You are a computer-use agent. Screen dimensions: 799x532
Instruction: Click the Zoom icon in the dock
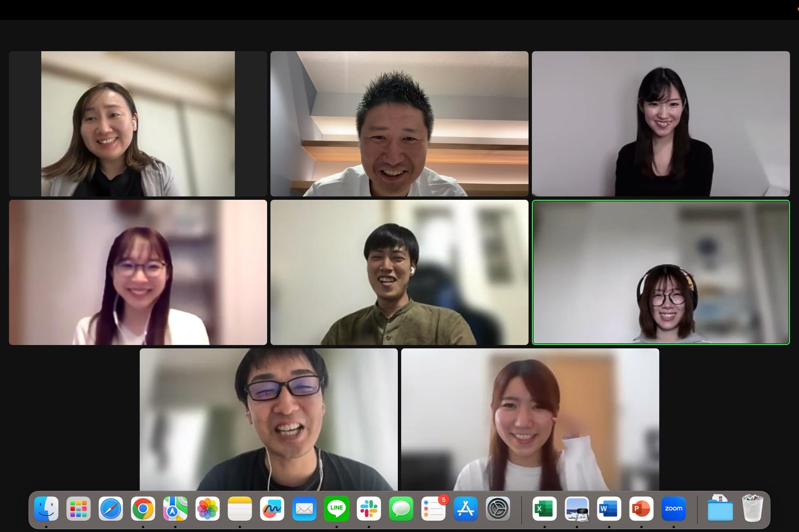tap(673, 508)
